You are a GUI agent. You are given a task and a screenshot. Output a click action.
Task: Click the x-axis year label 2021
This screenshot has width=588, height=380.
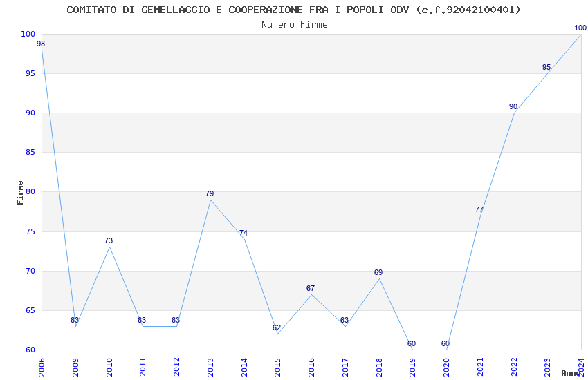[480, 367]
